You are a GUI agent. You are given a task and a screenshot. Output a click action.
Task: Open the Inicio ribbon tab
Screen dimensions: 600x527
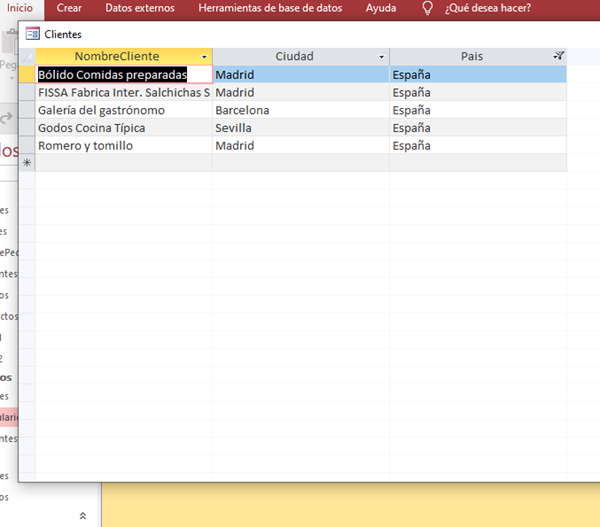pyautogui.click(x=20, y=8)
